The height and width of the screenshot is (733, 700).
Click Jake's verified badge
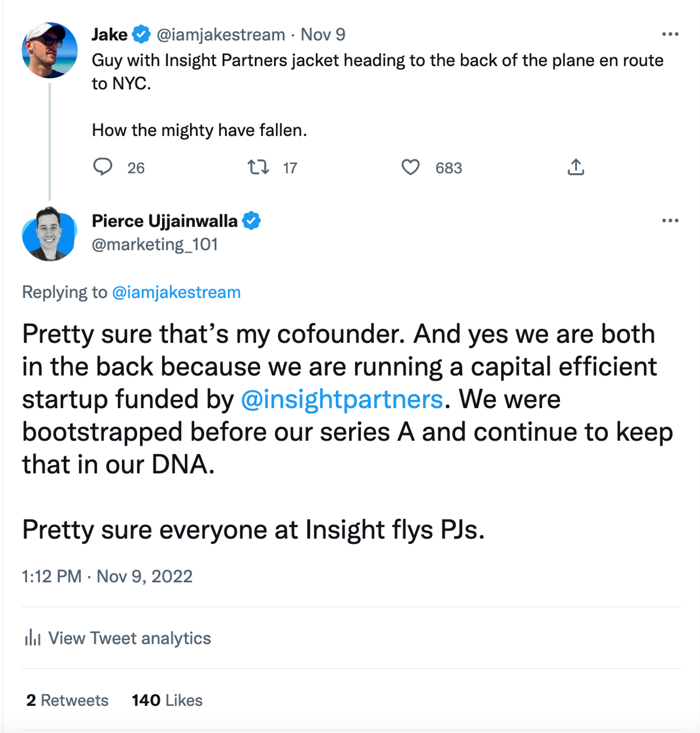click(141, 35)
